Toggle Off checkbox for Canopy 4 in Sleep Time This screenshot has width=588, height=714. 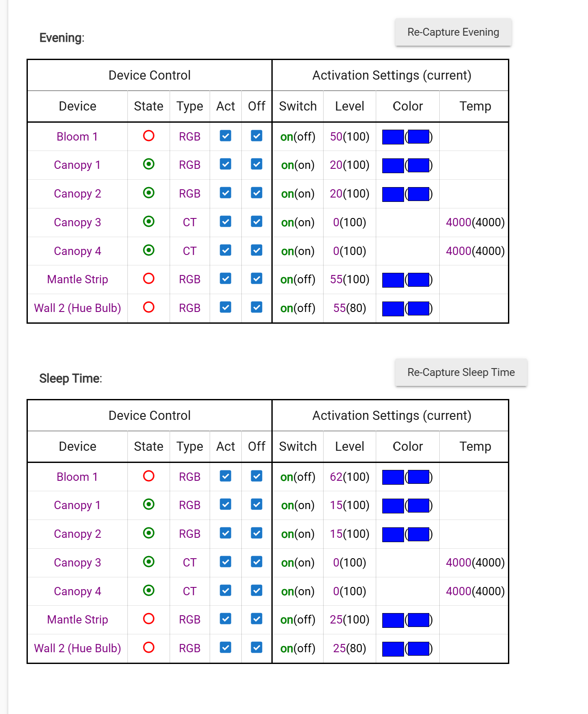pyautogui.click(x=257, y=591)
